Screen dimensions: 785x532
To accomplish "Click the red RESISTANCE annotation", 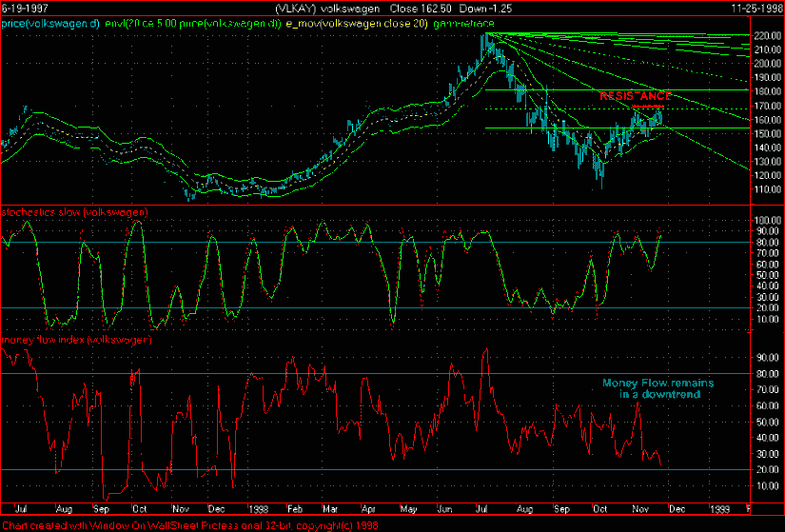I will (x=636, y=96).
